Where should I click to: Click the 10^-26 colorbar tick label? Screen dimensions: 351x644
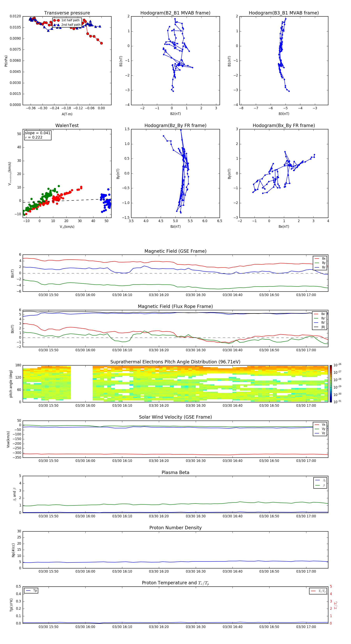tap(337, 365)
